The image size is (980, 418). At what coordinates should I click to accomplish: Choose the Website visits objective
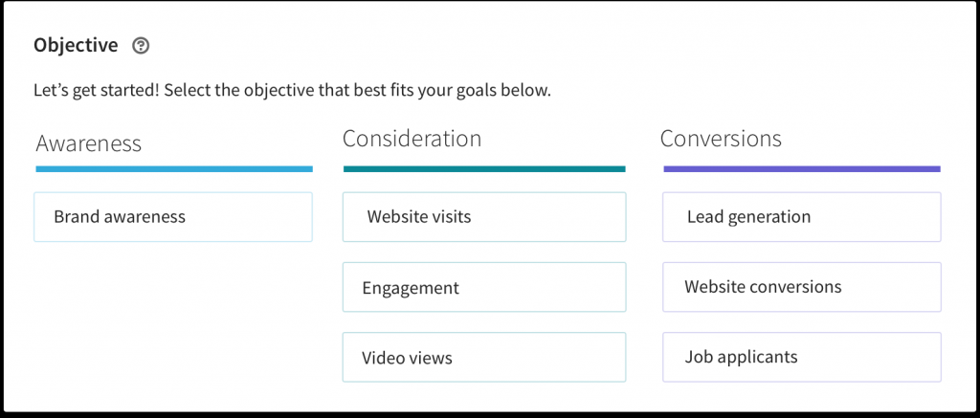click(x=484, y=217)
